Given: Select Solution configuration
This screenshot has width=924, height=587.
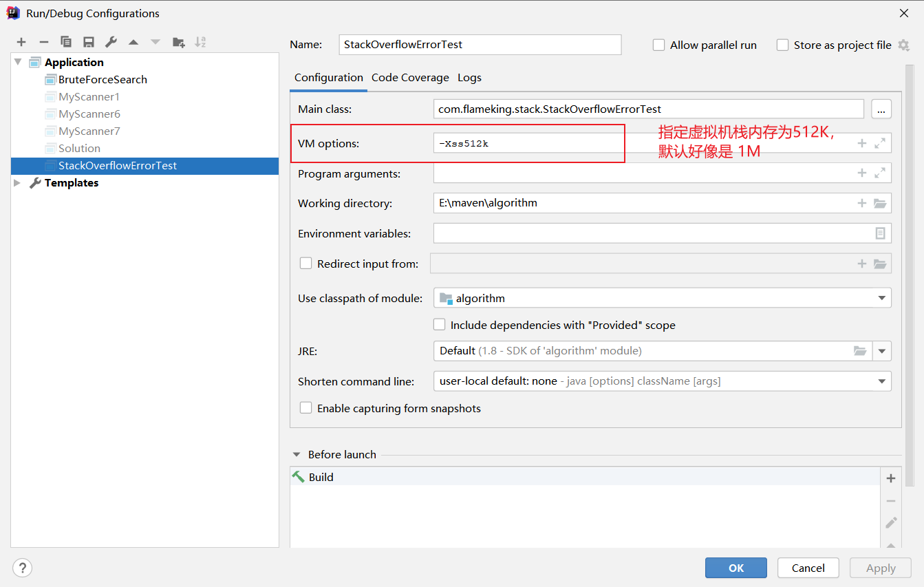Looking at the screenshot, I should [79, 148].
